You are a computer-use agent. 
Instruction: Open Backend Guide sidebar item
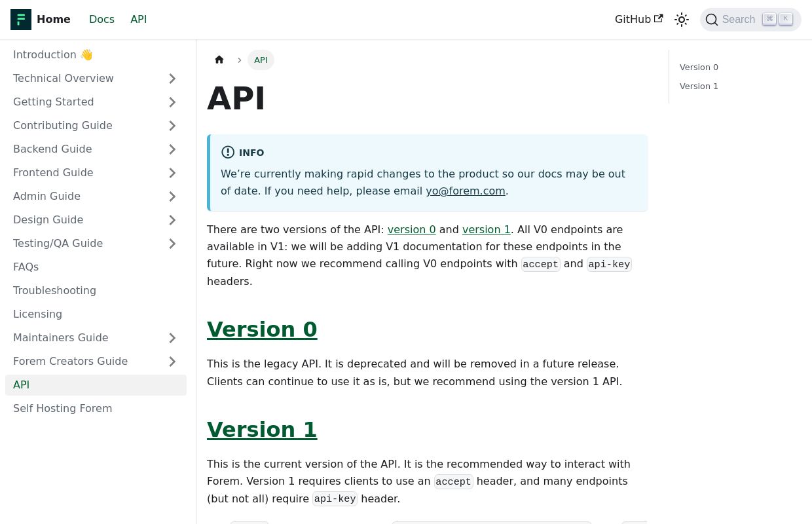tap(82, 149)
